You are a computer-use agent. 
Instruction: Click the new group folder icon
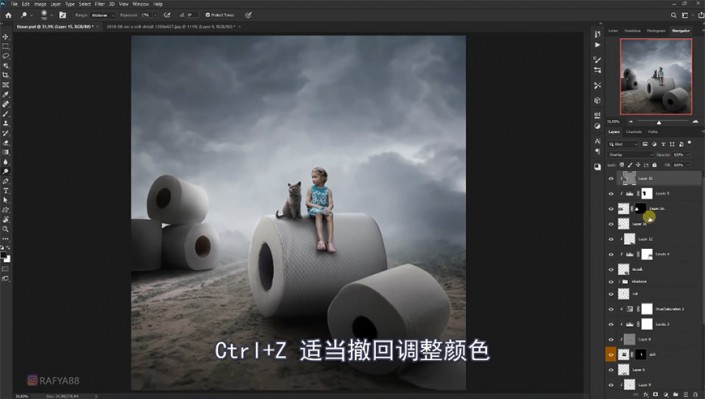click(x=676, y=395)
